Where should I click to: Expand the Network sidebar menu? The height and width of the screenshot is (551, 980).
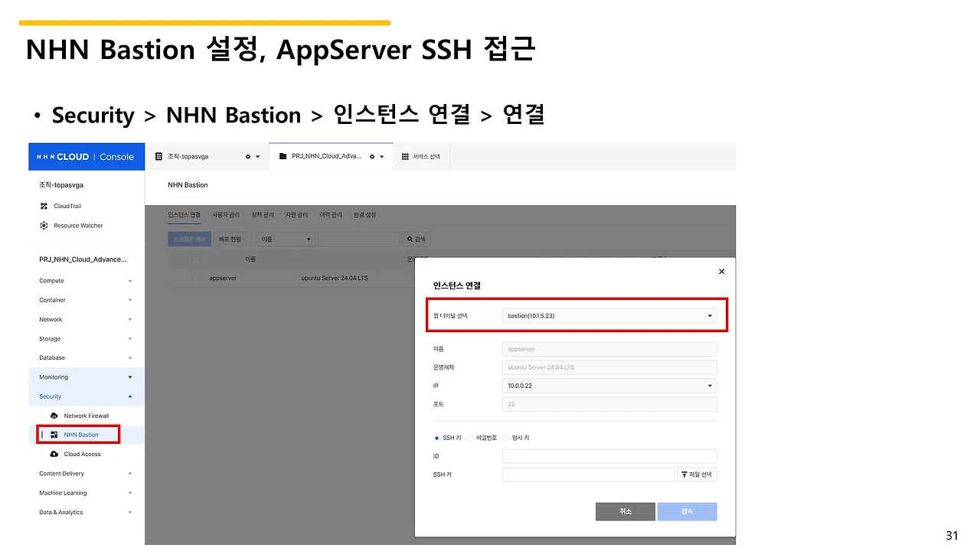tap(86, 319)
